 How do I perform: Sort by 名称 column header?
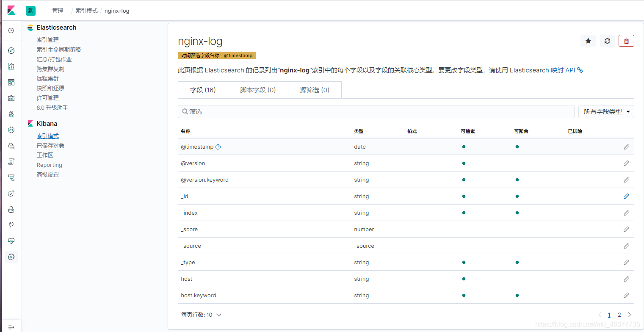click(185, 131)
